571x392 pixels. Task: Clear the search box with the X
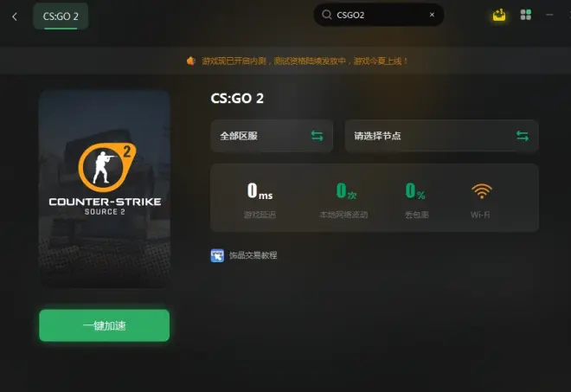432,15
